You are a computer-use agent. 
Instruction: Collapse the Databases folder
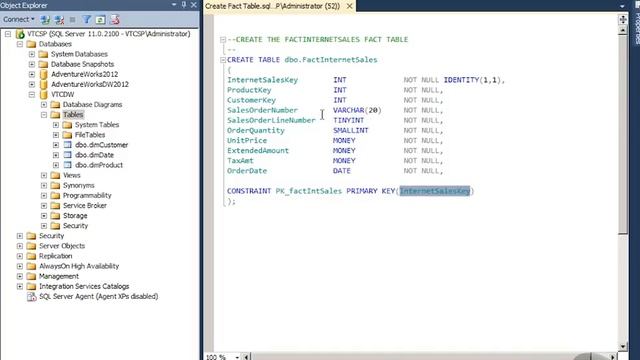[20, 44]
